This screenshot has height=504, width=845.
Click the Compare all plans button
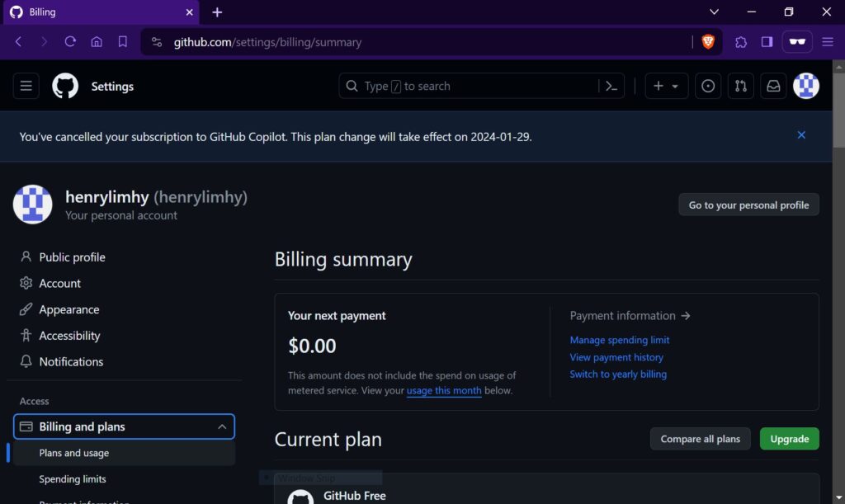click(x=700, y=439)
